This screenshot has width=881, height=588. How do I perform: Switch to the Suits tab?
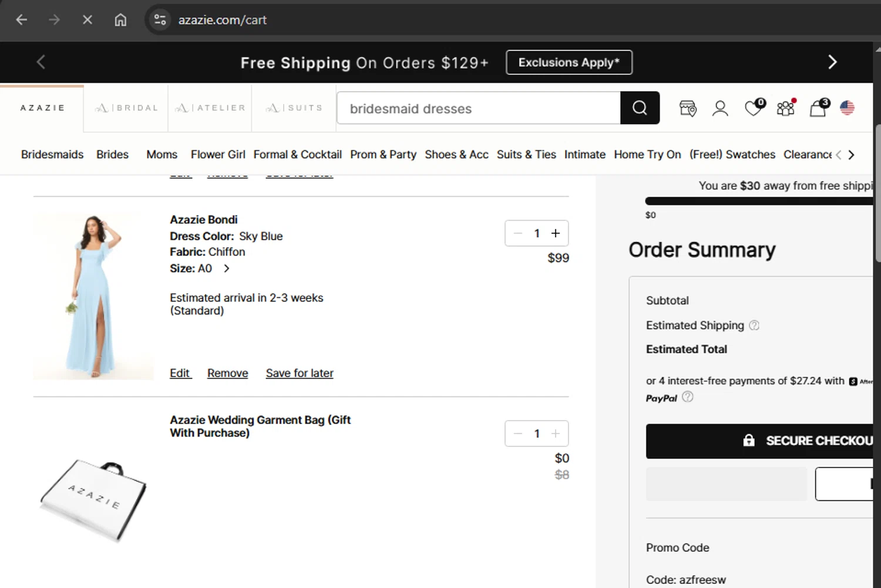[294, 108]
